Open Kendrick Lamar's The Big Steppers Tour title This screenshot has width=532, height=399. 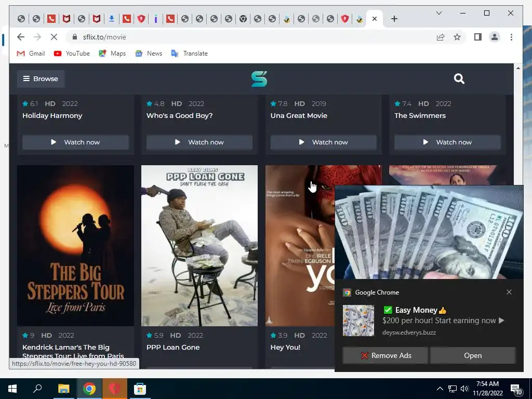pyautogui.click(x=73, y=352)
